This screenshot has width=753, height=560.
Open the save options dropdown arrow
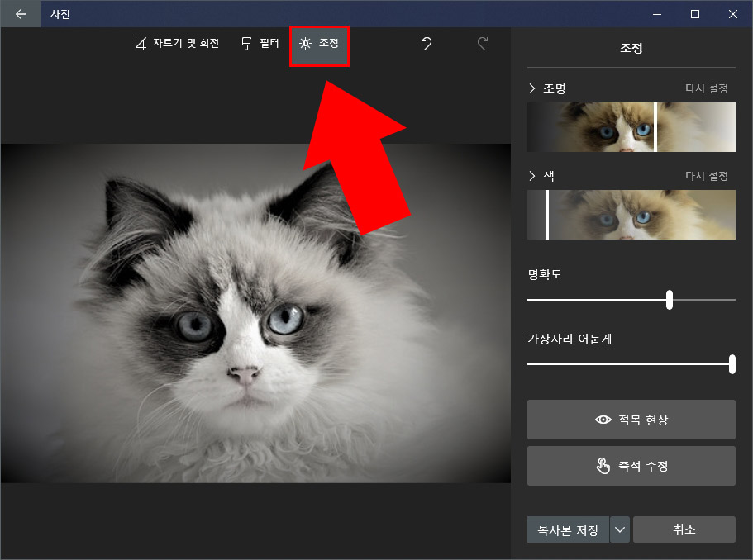(619, 529)
